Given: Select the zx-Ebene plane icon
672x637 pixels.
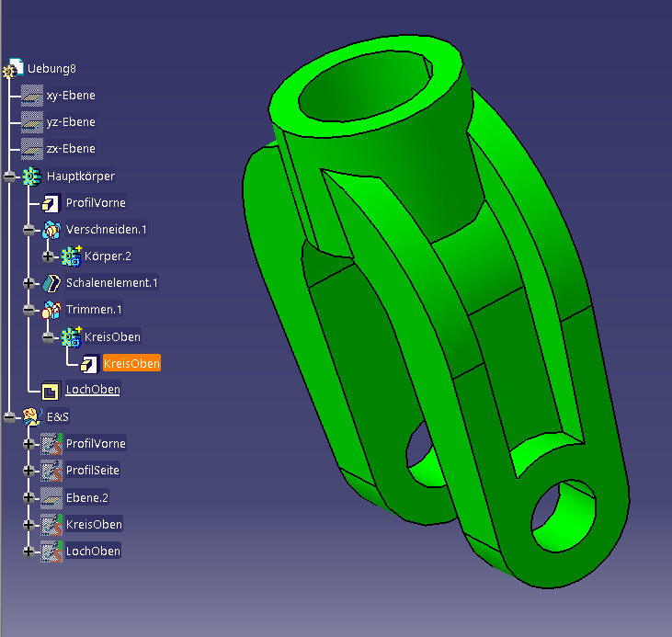Looking at the screenshot, I should [x=32, y=149].
